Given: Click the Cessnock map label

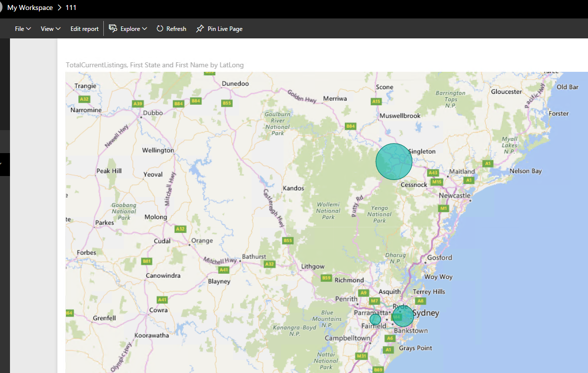Looking at the screenshot, I should click(x=414, y=185).
